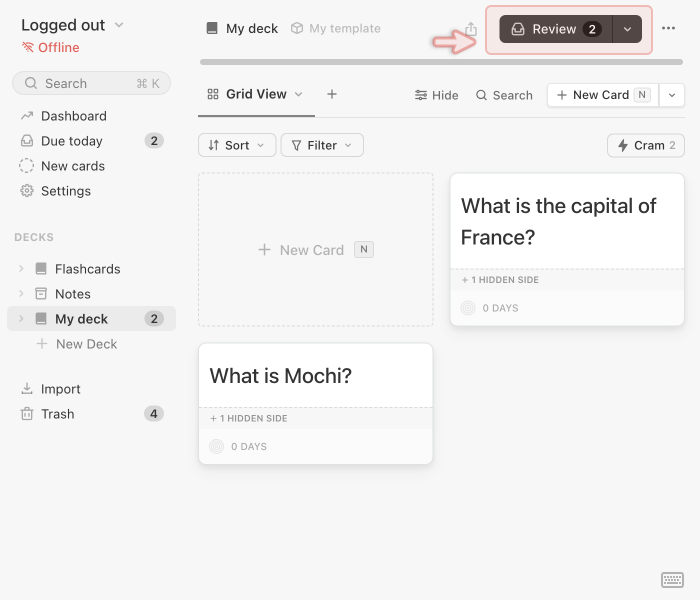This screenshot has width=700, height=600.
Task: Click Cram lightning button
Action: (646, 145)
